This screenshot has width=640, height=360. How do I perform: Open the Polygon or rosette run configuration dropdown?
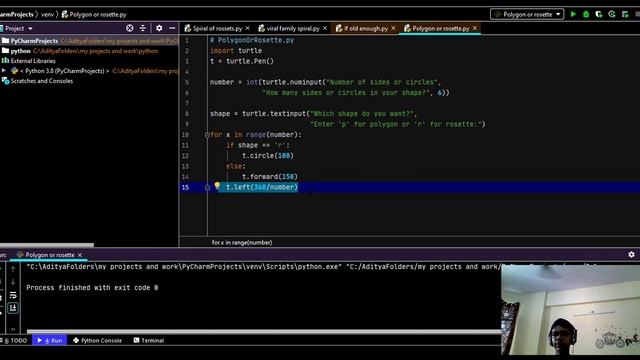point(527,14)
